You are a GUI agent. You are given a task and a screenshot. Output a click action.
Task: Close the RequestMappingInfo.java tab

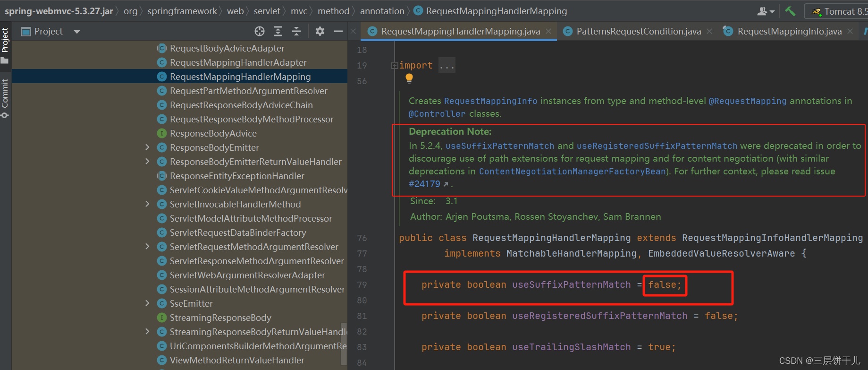850,31
